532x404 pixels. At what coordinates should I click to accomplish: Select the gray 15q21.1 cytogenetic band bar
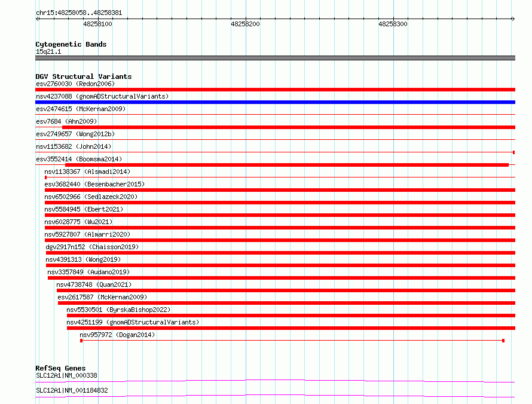pyautogui.click(x=275, y=58)
